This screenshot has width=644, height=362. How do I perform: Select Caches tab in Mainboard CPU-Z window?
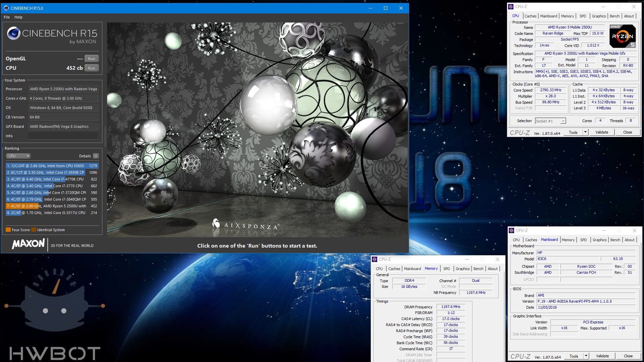point(531,240)
